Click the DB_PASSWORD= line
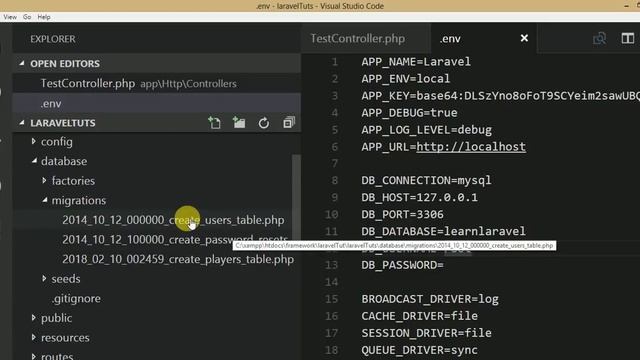This screenshot has width=640, height=360. [x=402, y=265]
